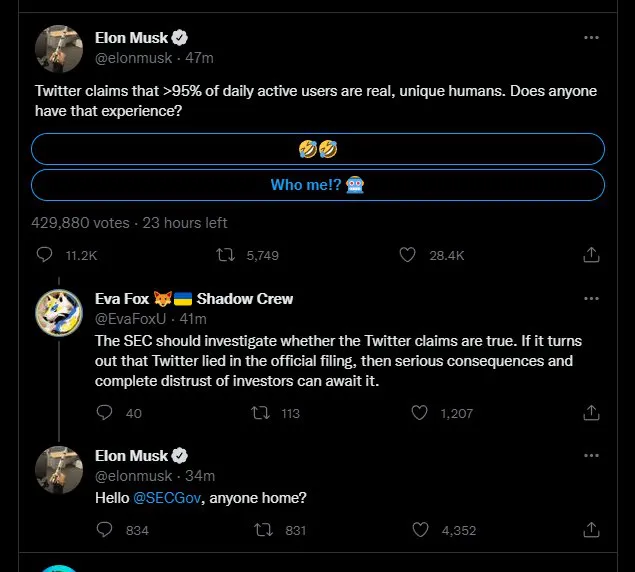Like the poll tweet with 28.4K likes
The image size is (635, 572).
(x=407, y=255)
